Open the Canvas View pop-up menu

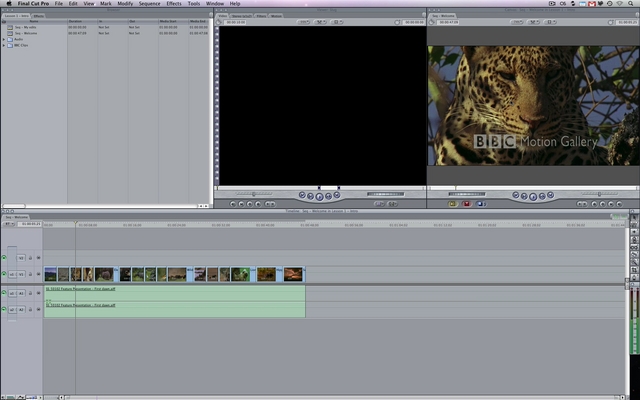(549, 22)
